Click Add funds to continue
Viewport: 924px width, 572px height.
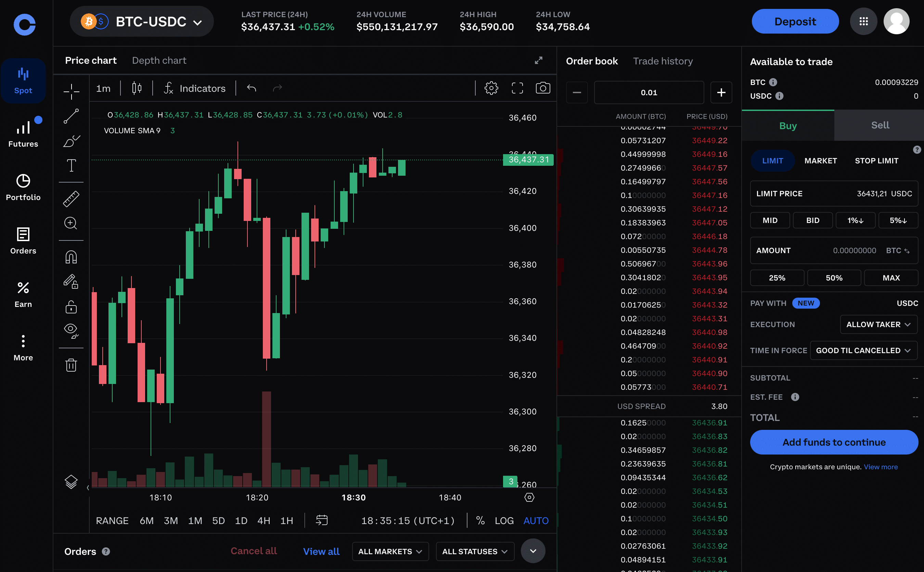tap(834, 442)
